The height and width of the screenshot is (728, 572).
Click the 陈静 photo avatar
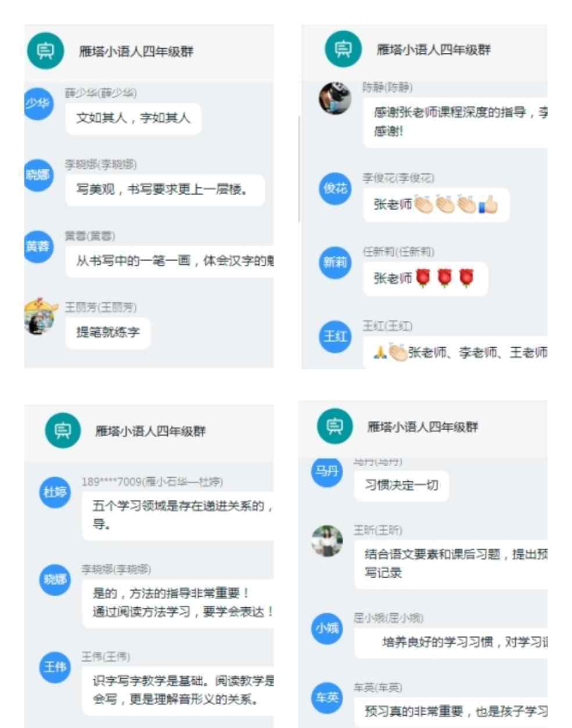click(335, 98)
